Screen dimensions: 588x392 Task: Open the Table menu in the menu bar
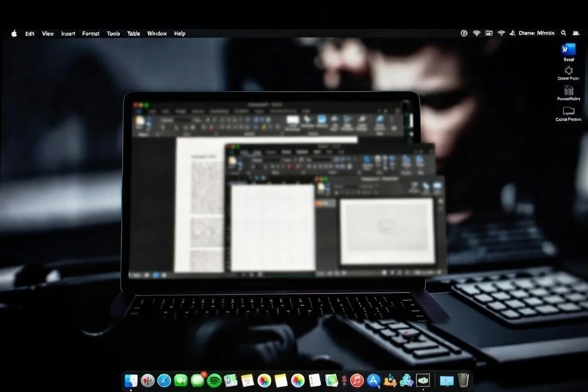point(133,33)
